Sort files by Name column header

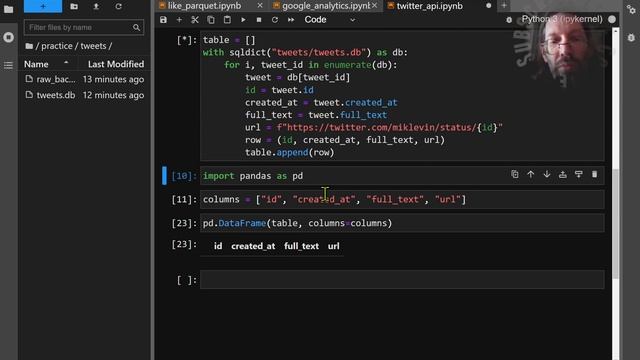(46, 64)
